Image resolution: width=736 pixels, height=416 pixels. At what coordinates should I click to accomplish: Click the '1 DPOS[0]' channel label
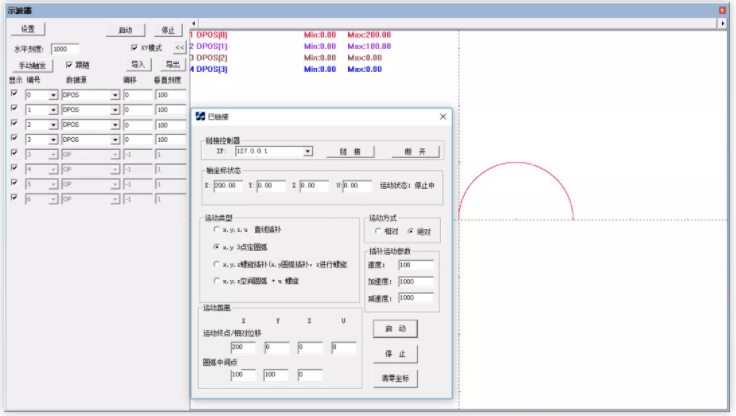(209, 35)
